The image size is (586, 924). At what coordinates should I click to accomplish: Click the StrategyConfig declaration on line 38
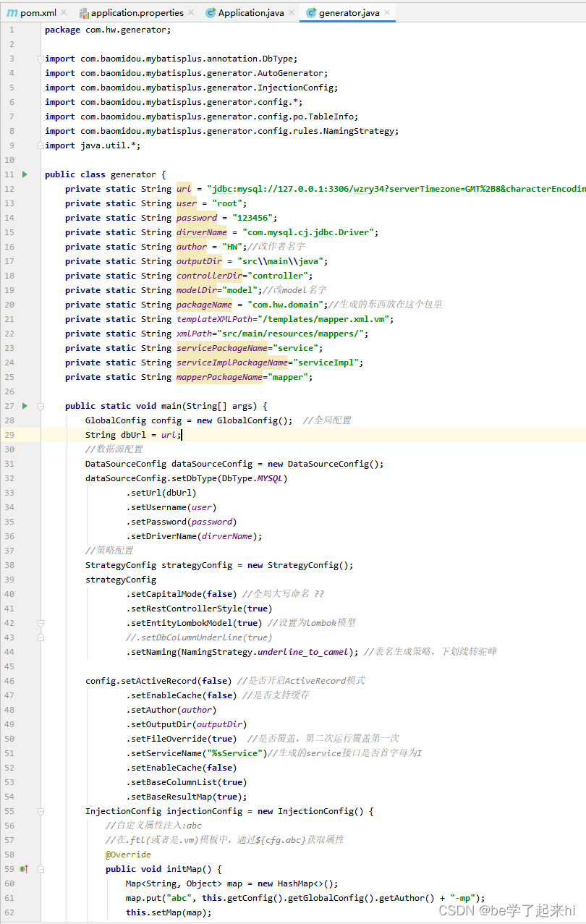[x=219, y=565]
